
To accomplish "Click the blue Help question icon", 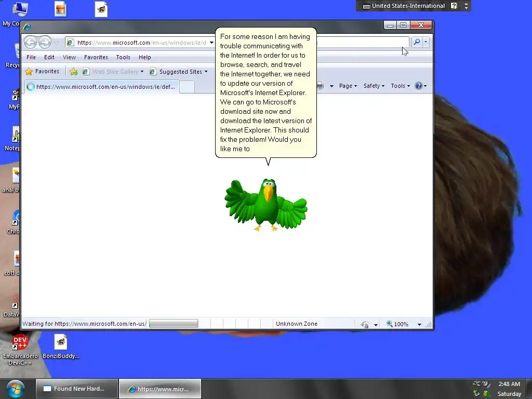I will point(419,86).
